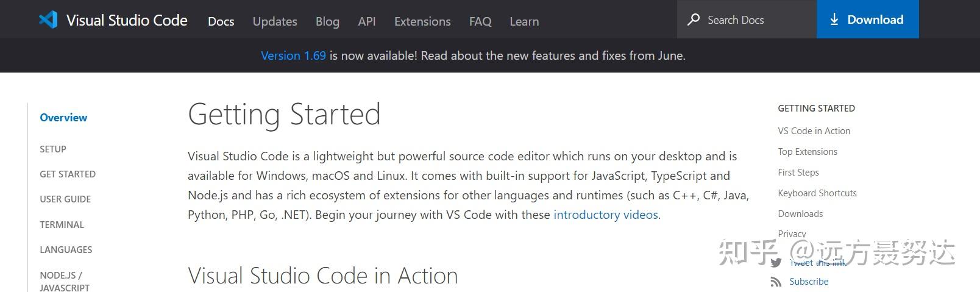The width and height of the screenshot is (980, 292).
Task: Jump to Top Extensions section
Action: pyautogui.click(x=808, y=152)
